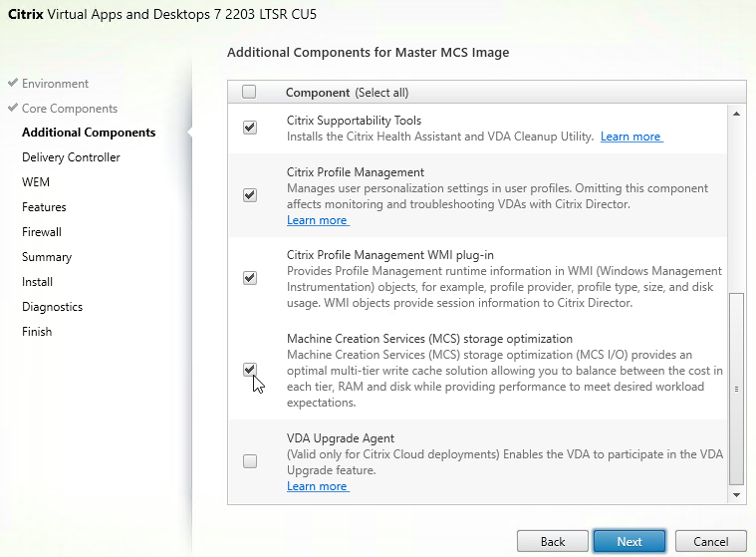Click the Back button
The height and width of the screenshot is (557, 756).
tap(553, 542)
